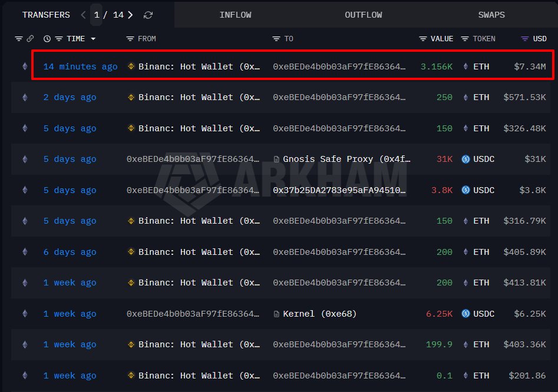Click the contract icon beside Gnosis Safe Proxy
The width and height of the screenshot is (558, 392).
[x=276, y=160]
